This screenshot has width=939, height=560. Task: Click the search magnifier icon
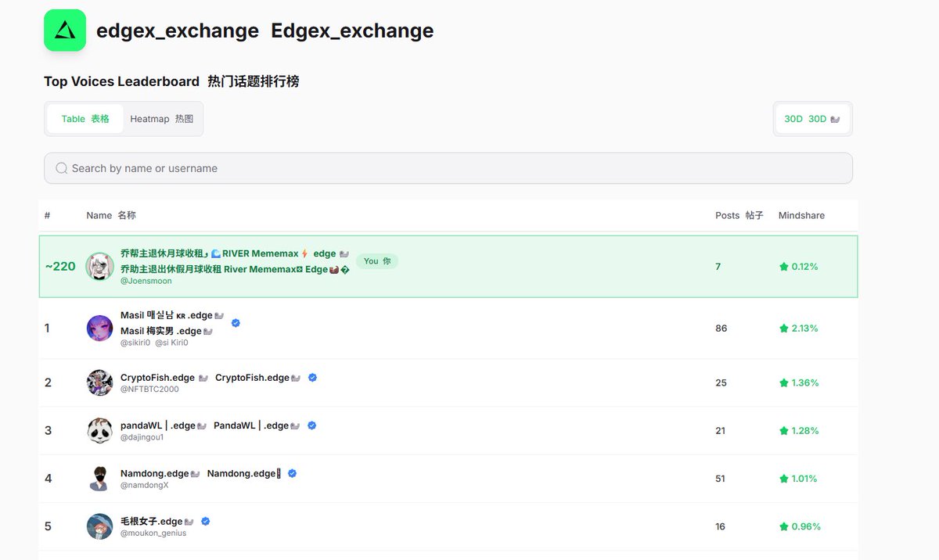[62, 168]
